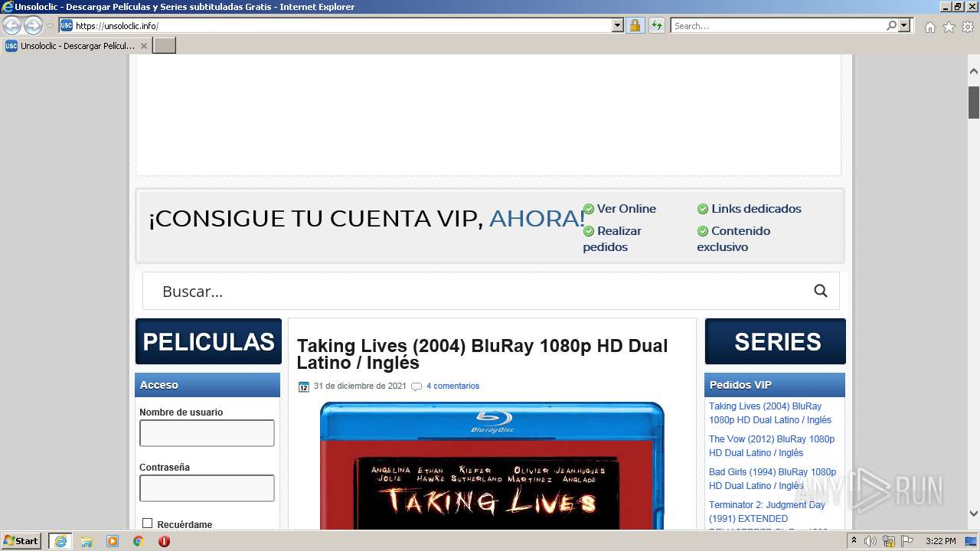Click the comment bubble icon
980x551 pixels.
[416, 386]
